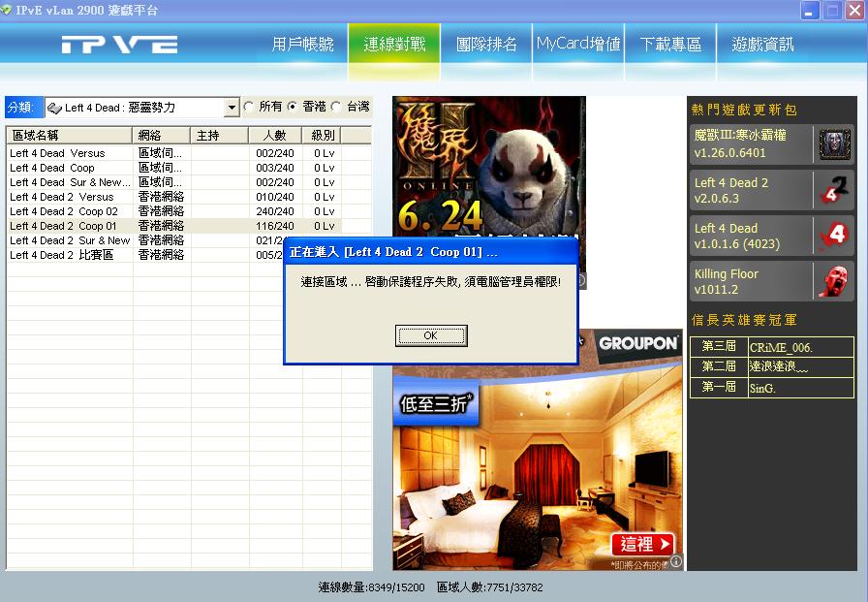This screenshot has height=602, width=868.
Task: Click the 低至三折 discount label in ad
Action: coord(436,403)
